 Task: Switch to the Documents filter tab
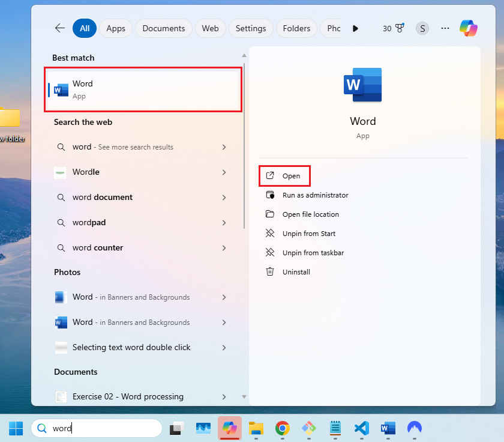163,28
